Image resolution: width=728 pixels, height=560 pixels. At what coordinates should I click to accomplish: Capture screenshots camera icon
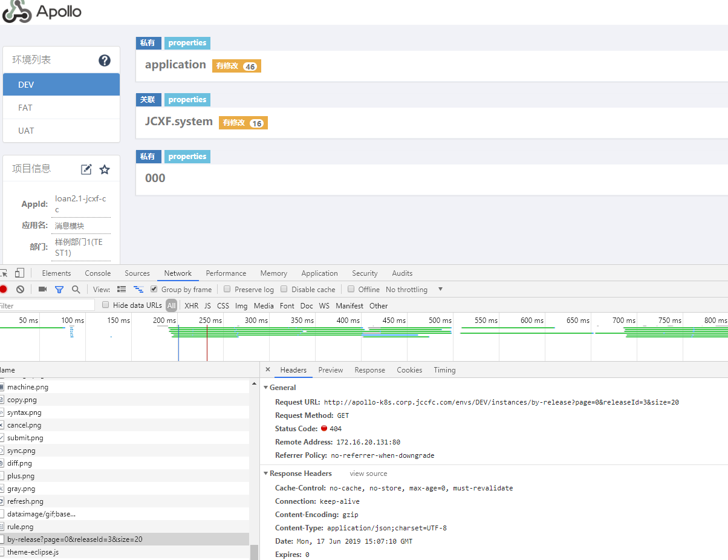click(42, 290)
